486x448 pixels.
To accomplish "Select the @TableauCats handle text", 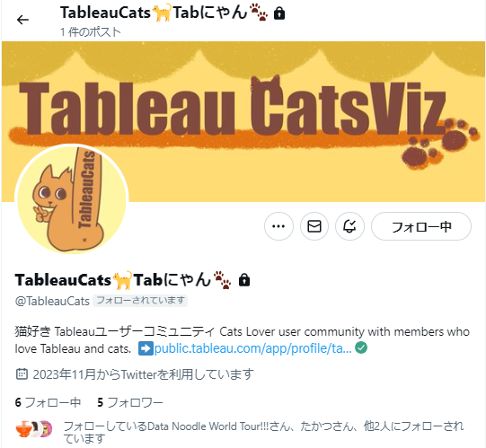I will click(x=52, y=301).
